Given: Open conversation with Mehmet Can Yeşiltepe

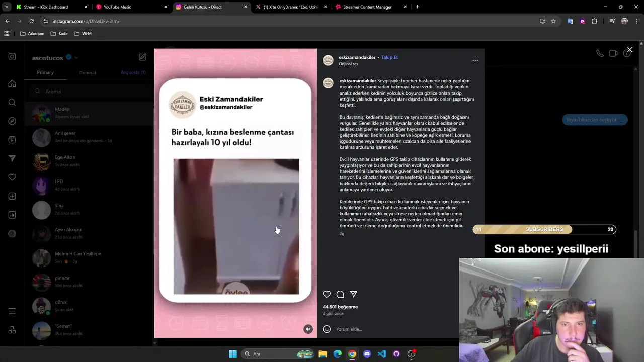Looking at the screenshot, I should [89, 257].
